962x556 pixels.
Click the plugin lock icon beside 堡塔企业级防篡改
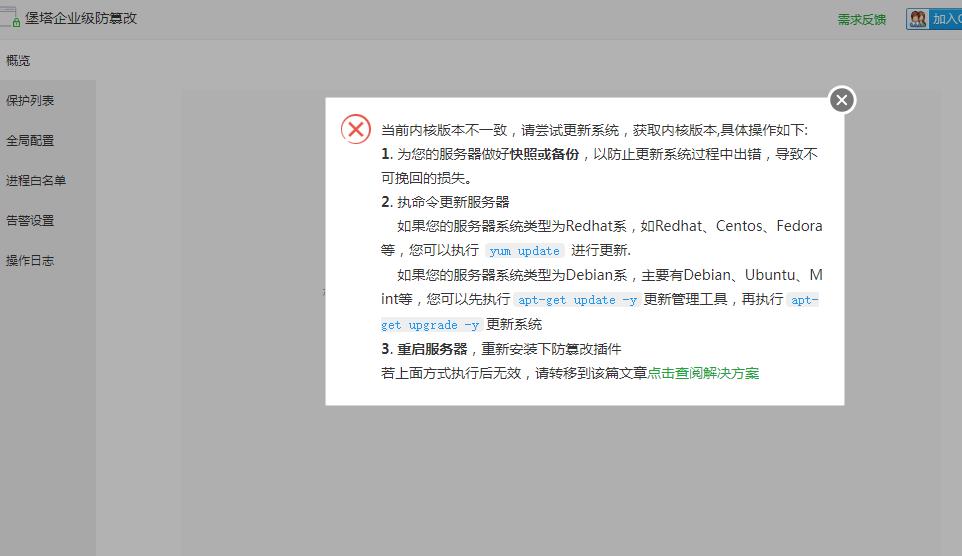pyautogui.click(x=10, y=18)
